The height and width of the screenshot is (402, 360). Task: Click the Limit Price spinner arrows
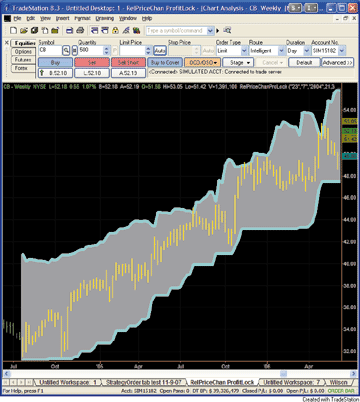[149, 51]
